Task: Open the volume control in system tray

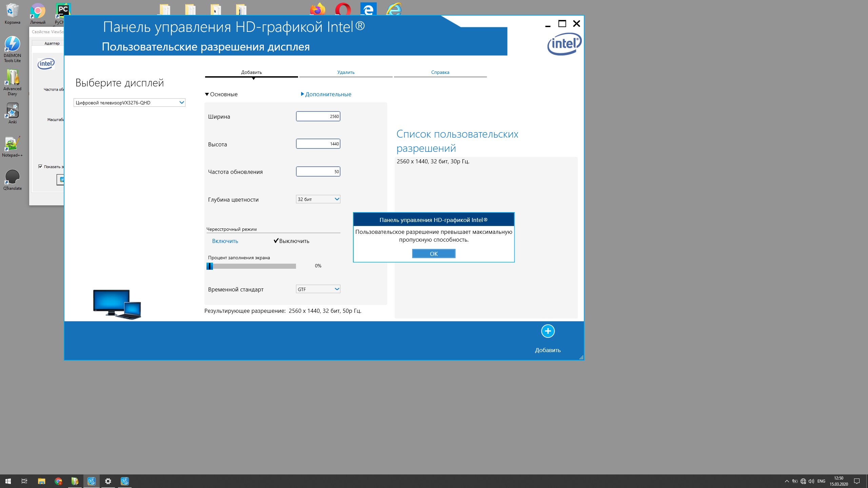Action: [811, 481]
